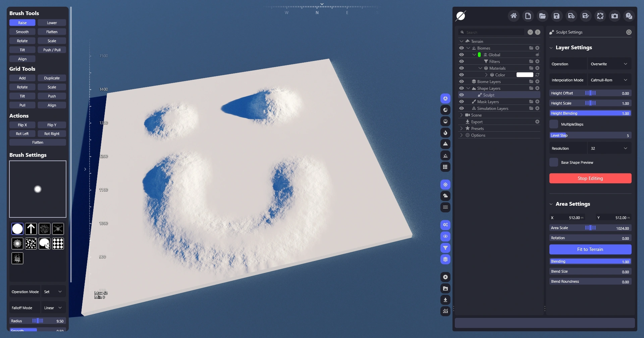
Task: Adjust the brush Radius slider
Action: (x=38, y=321)
